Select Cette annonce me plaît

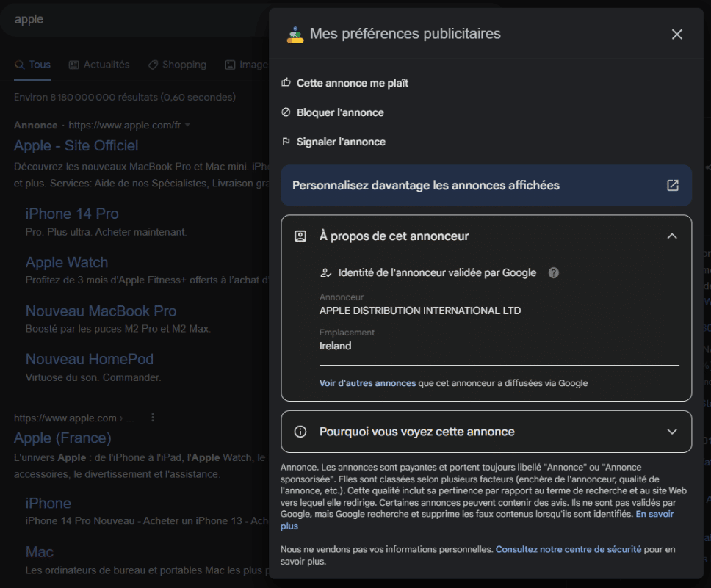pos(353,83)
